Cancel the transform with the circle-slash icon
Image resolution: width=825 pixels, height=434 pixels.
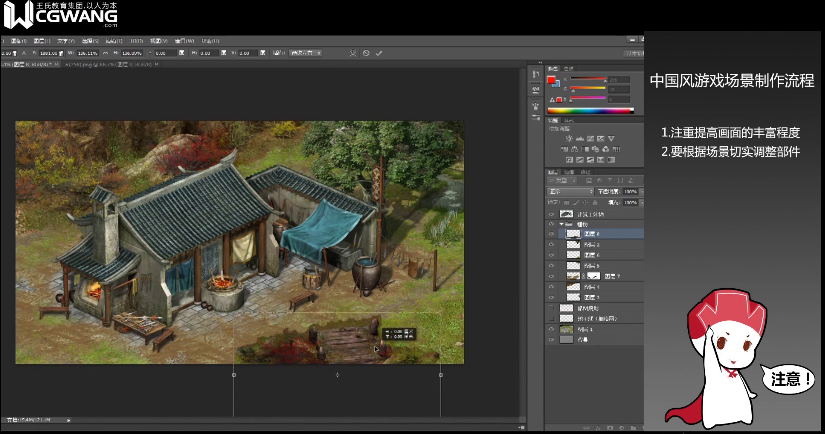[366, 53]
